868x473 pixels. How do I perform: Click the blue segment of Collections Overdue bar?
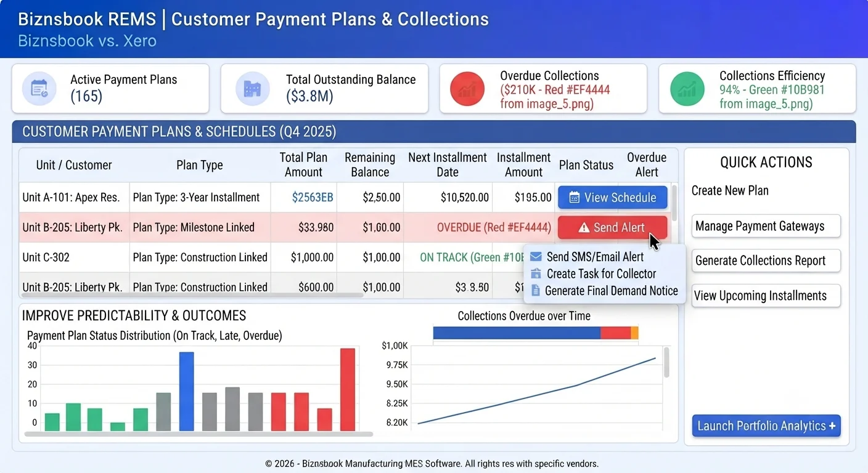click(x=517, y=333)
